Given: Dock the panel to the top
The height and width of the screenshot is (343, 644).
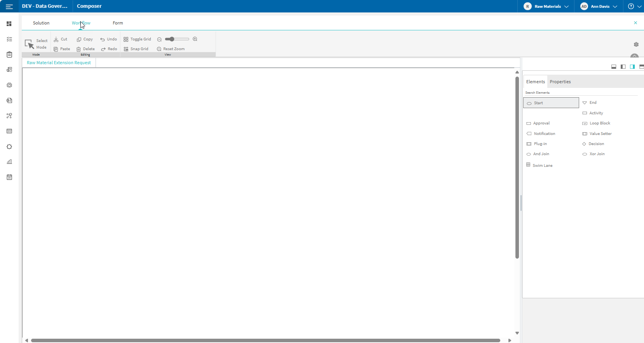Looking at the screenshot, I should coord(641,67).
